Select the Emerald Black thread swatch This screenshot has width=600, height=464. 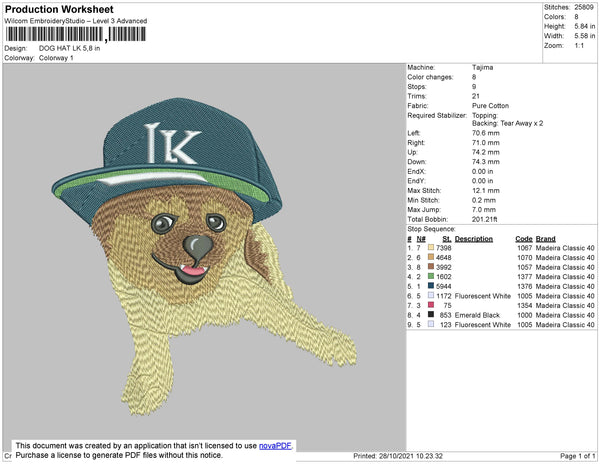[430, 315]
